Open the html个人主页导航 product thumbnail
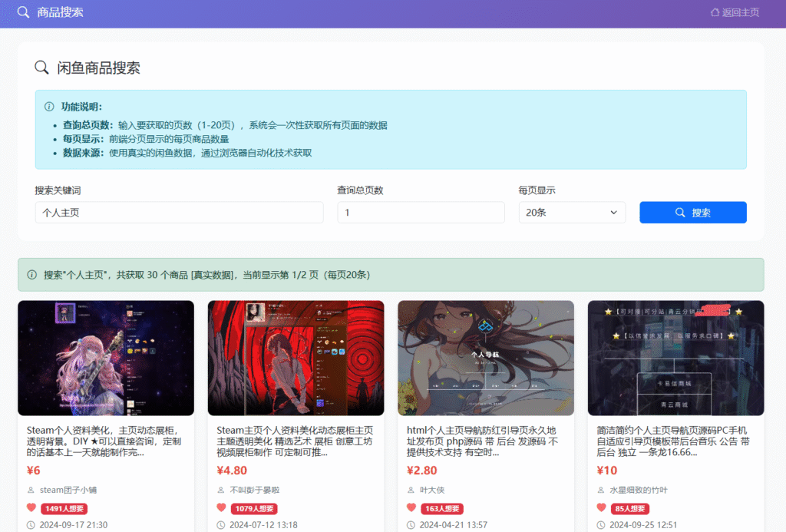Image resolution: width=786 pixels, height=532 pixels. click(486, 358)
